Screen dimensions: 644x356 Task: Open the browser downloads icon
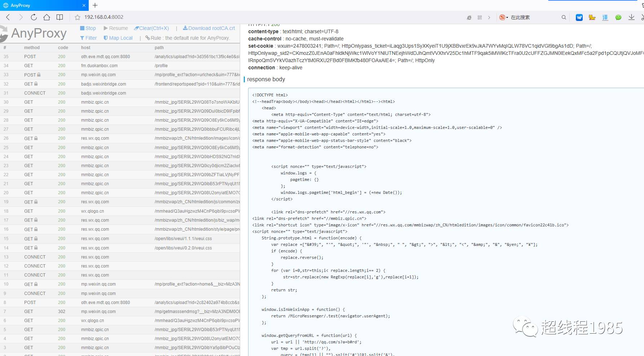tap(631, 17)
